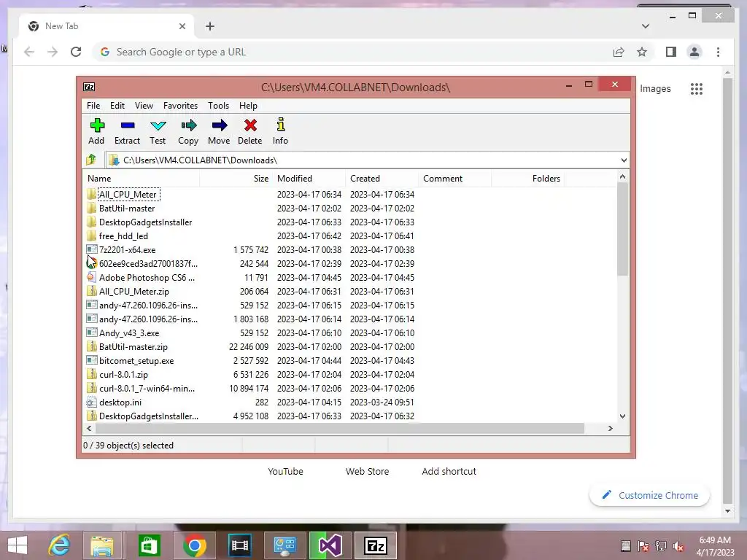
Task: Select the BatUtil-master folder
Action: coord(127,208)
